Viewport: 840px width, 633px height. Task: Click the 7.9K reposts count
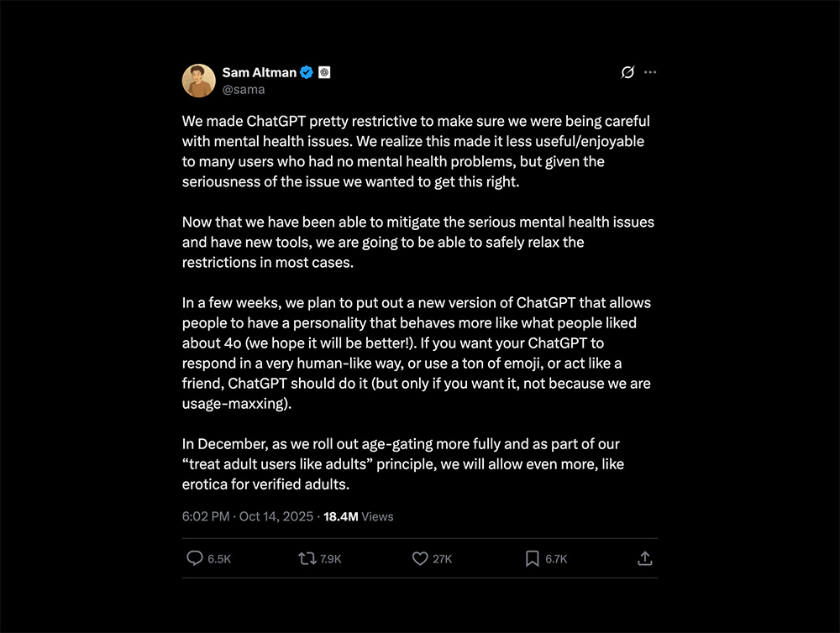331,559
